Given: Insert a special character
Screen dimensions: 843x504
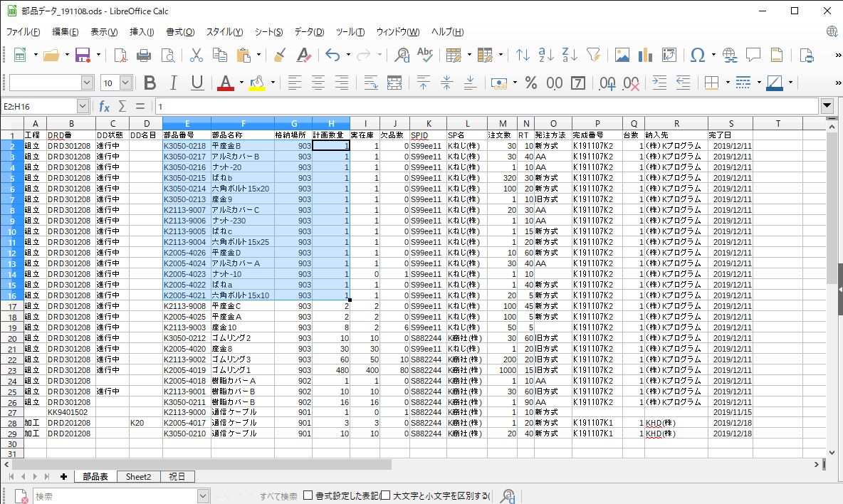Looking at the screenshot, I should pyautogui.click(x=696, y=55).
